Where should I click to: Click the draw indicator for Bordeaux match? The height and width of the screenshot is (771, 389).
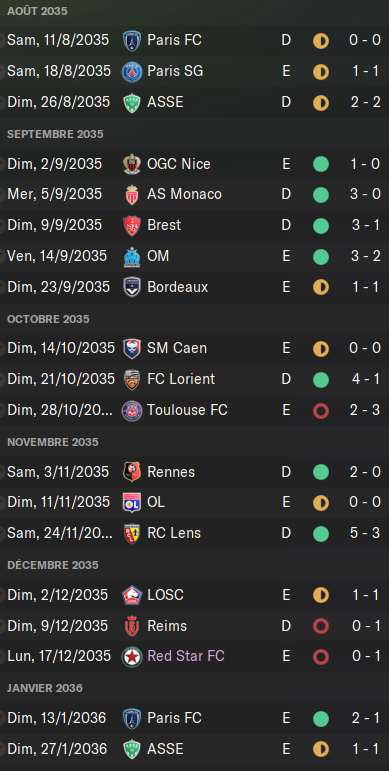point(321,287)
